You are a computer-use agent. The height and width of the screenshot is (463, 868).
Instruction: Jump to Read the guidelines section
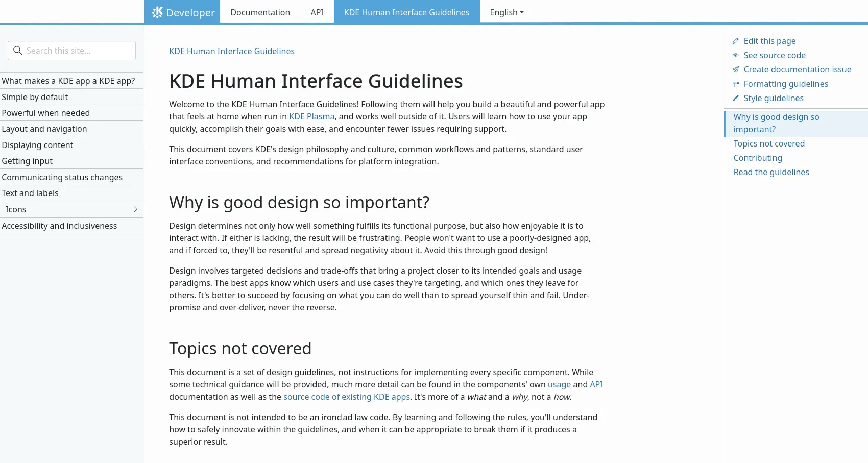771,172
